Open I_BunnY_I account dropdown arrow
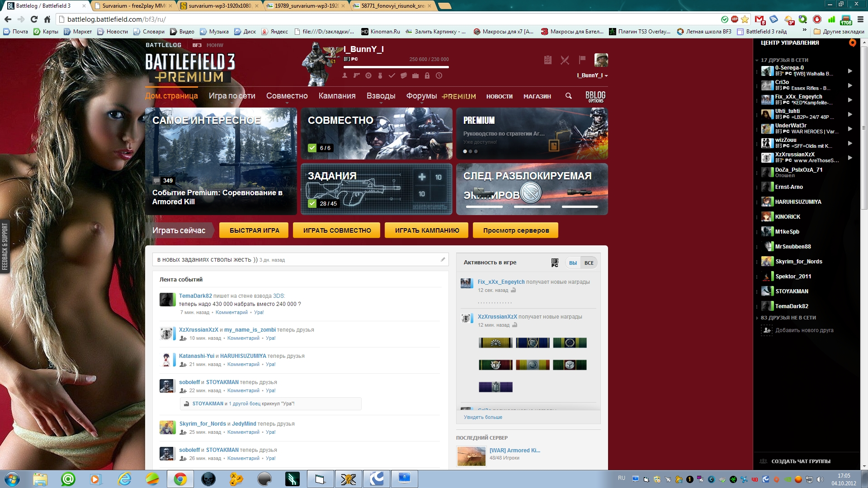 coord(606,76)
